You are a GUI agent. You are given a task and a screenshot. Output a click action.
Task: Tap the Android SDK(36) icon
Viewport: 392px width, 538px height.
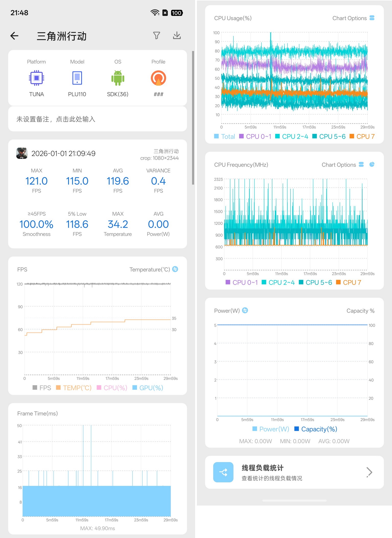click(118, 78)
